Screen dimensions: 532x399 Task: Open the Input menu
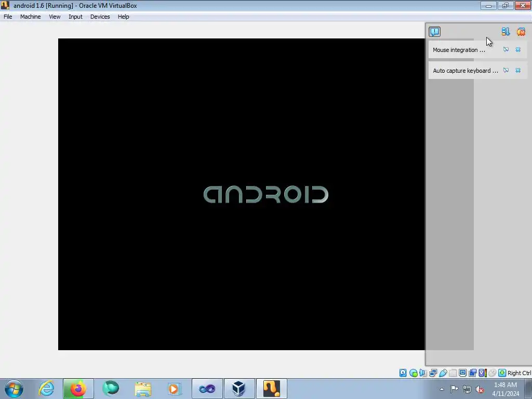pyautogui.click(x=75, y=17)
